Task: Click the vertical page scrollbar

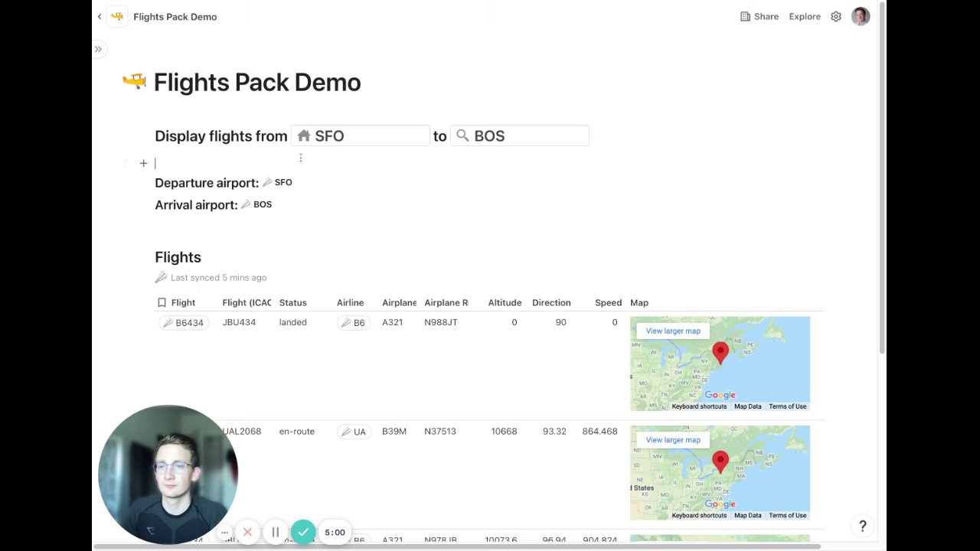Action: pyautogui.click(x=882, y=178)
